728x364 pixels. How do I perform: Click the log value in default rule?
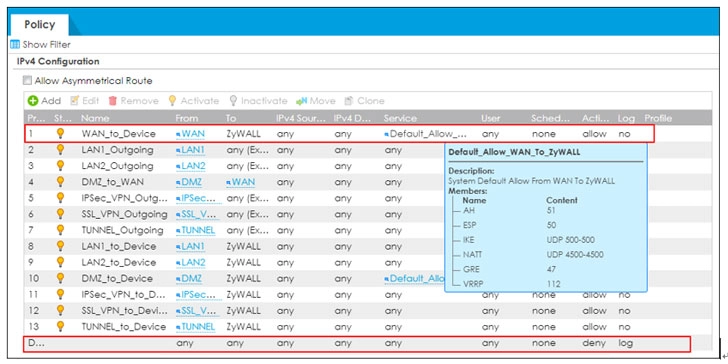click(x=625, y=344)
